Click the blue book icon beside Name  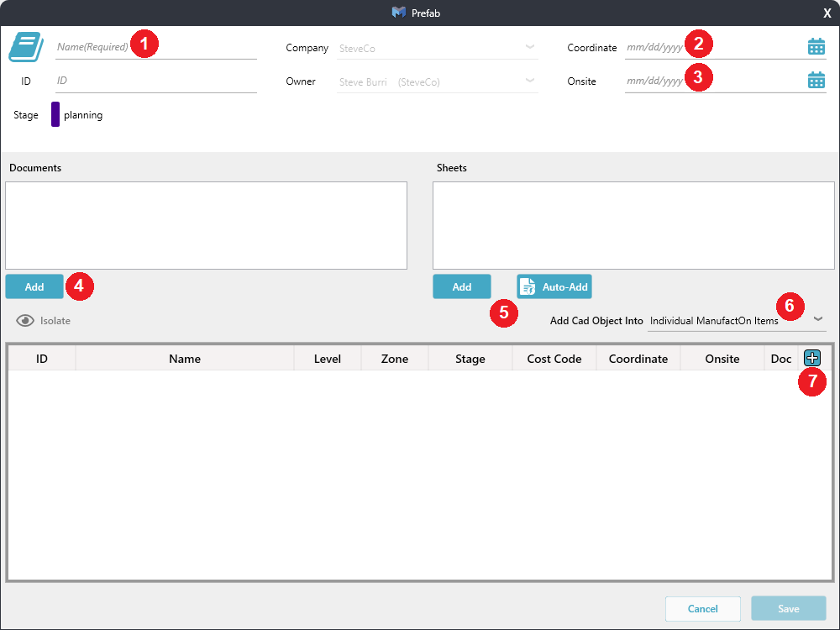26,47
